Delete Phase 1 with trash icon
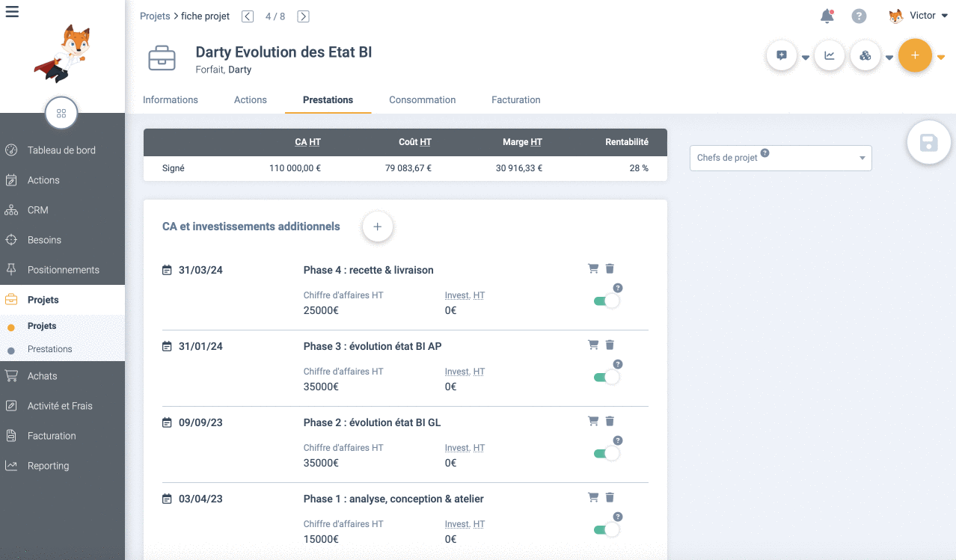Viewport: 956px width, 560px height. tap(610, 497)
